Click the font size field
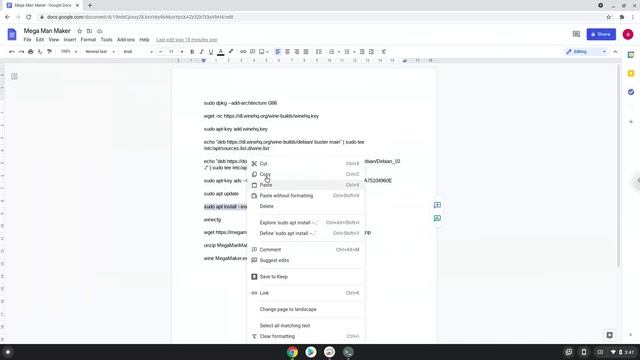The height and width of the screenshot is (360, 640). click(x=171, y=52)
